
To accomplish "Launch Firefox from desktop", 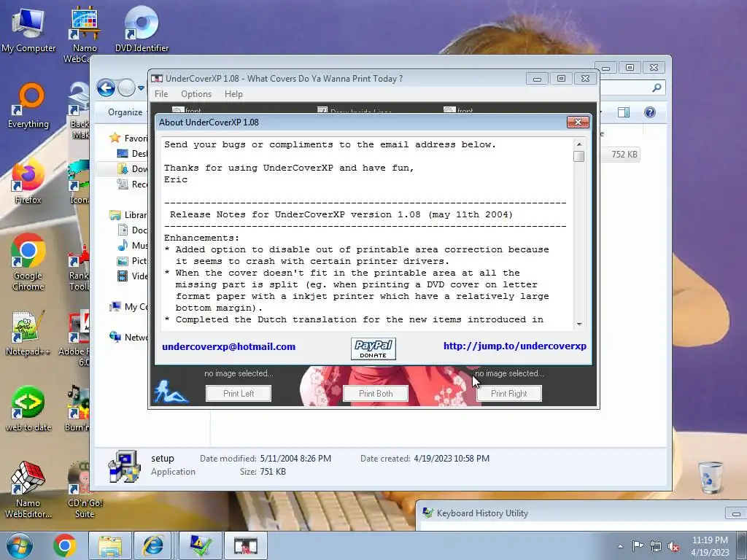I will pyautogui.click(x=28, y=182).
